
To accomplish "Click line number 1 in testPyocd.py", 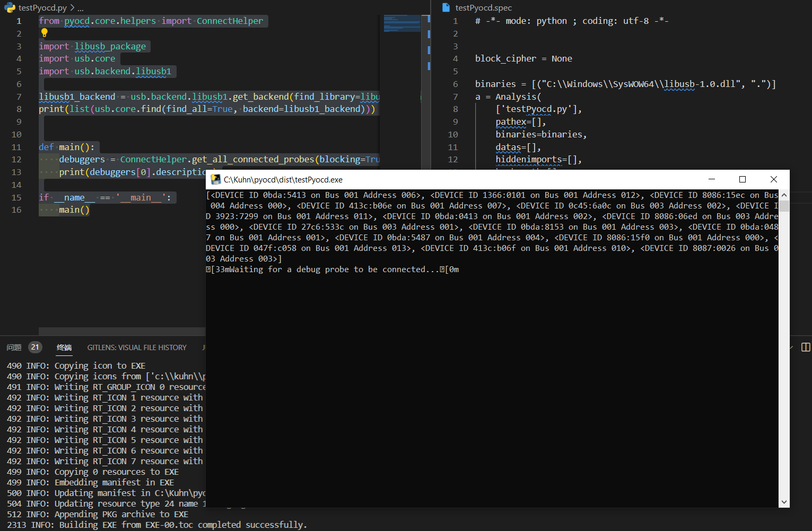I will (19, 21).
